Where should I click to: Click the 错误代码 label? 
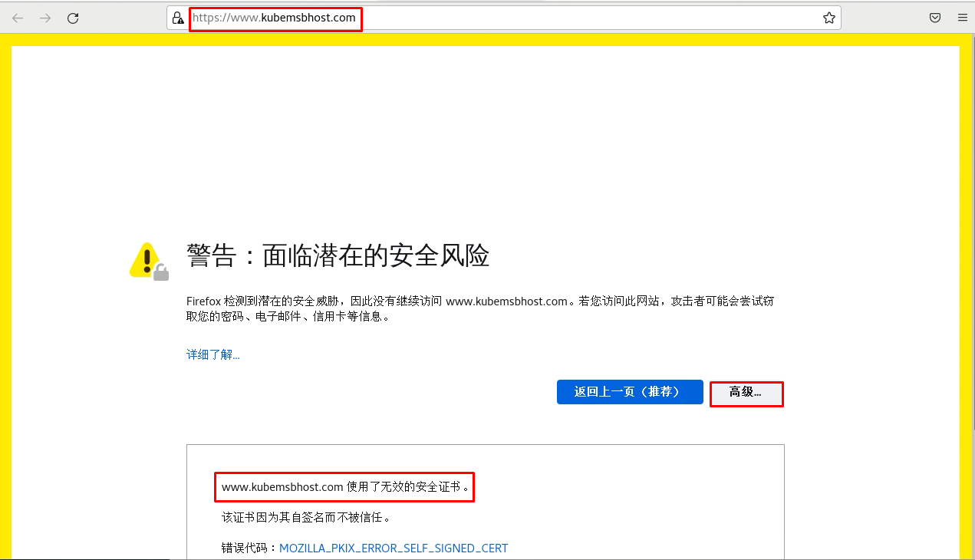point(247,548)
